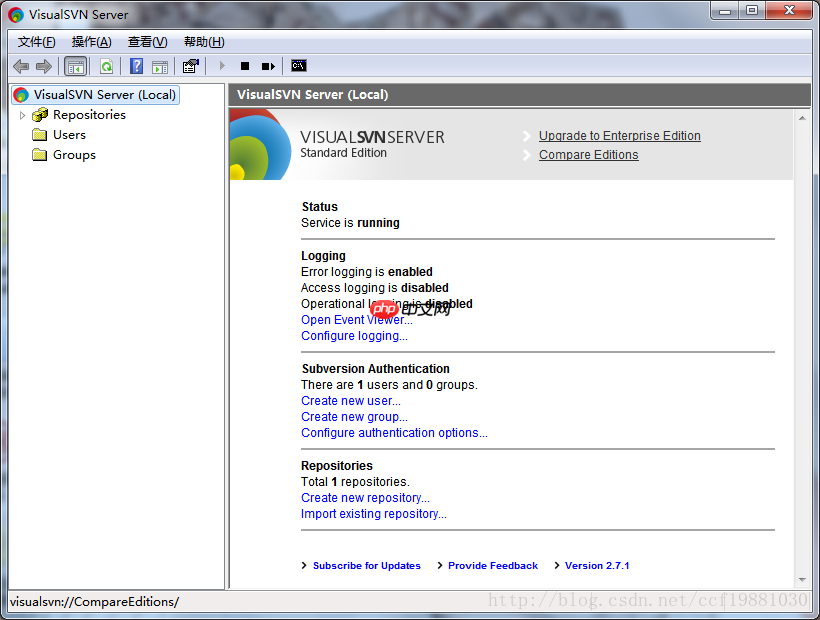Click the Forward arrow toolbar icon
820x620 pixels.
44,66
